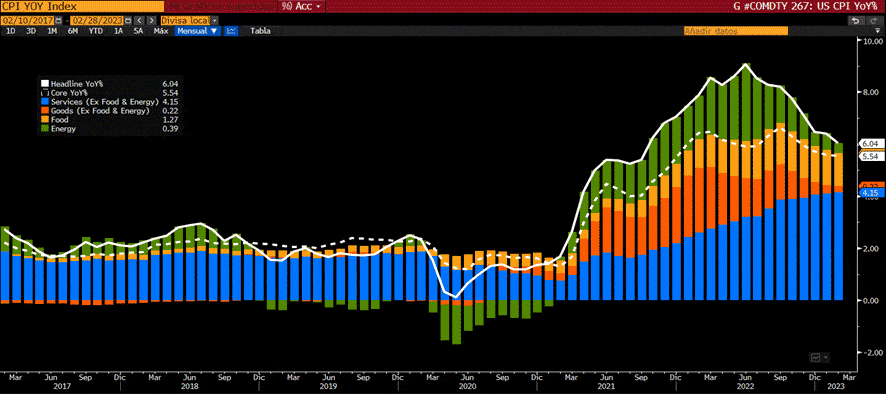The width and height of the screenshot is (886, 394).
Task: Click the Añadir datos input field
Action: click(x=735, y=31)
